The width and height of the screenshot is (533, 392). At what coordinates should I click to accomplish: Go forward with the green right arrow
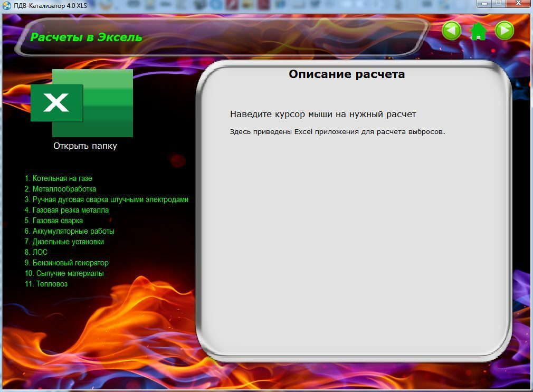(x=505, y=31)
